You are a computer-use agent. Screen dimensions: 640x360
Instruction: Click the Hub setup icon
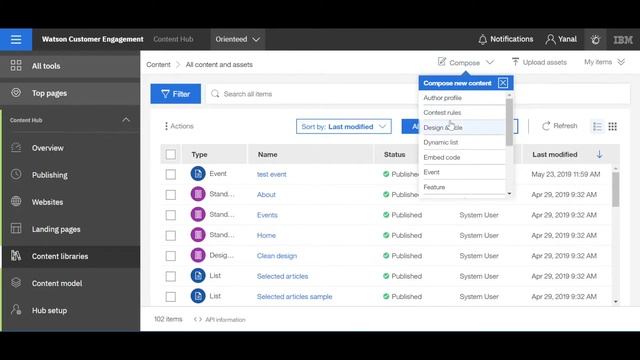click(x=16, y=310)
